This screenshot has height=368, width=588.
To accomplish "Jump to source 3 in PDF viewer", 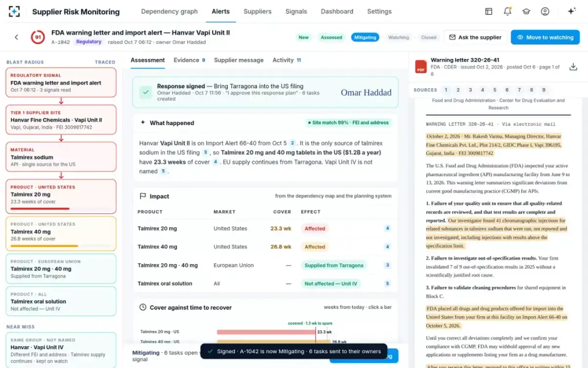I will coord(470,90).
